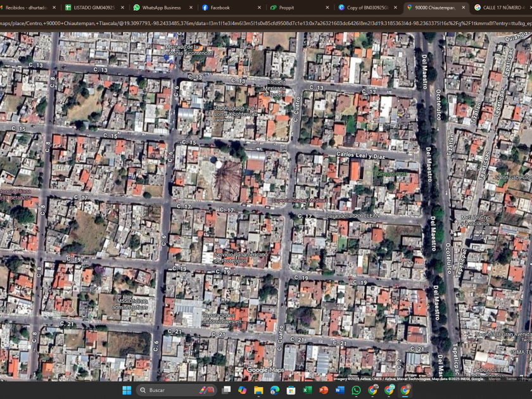Click the Task View taskbar icon
Image resolution: width=532 pixels, height=399 pixels.
pyautogui.click(x=226, y=390)
